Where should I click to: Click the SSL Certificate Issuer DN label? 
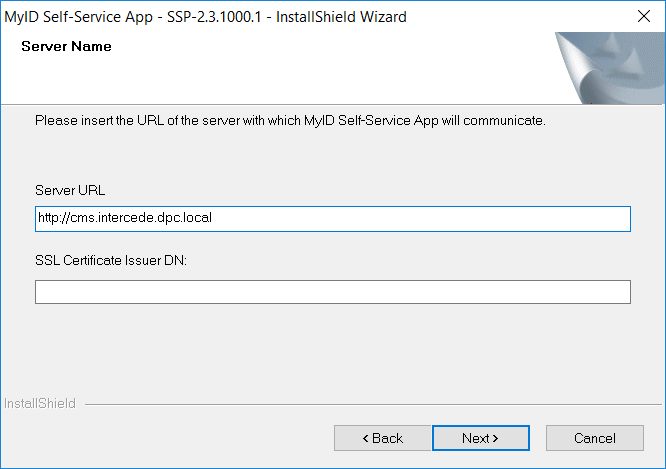[111, 260]
